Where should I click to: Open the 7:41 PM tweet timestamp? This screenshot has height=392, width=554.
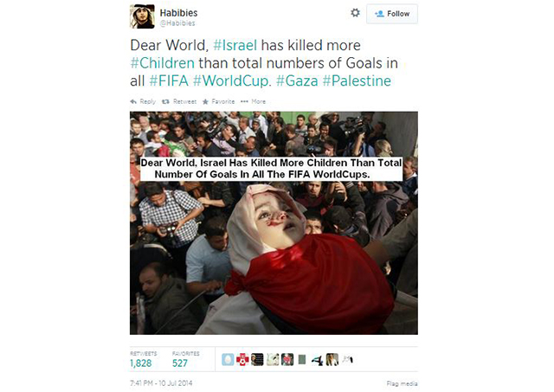(x=161, y=382)
